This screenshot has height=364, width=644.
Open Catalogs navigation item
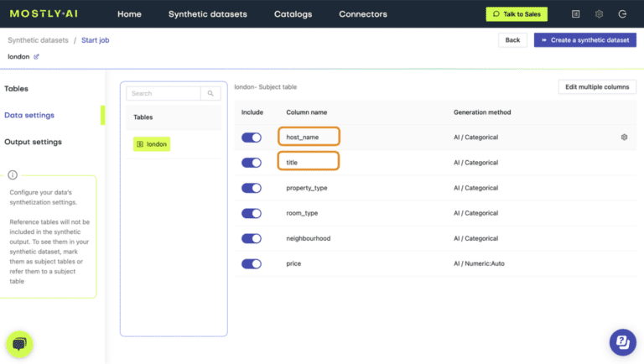point(293,14)
